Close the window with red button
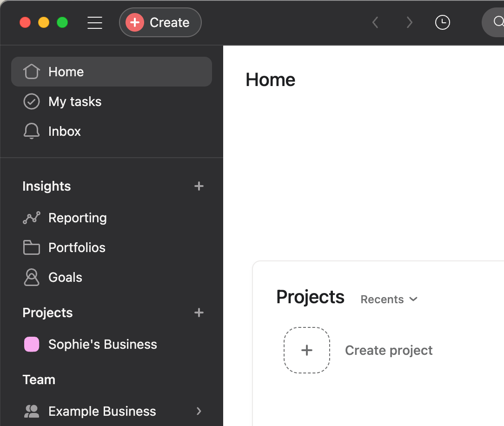The width and height of the screenshot is (504, 426). (25, 22)
